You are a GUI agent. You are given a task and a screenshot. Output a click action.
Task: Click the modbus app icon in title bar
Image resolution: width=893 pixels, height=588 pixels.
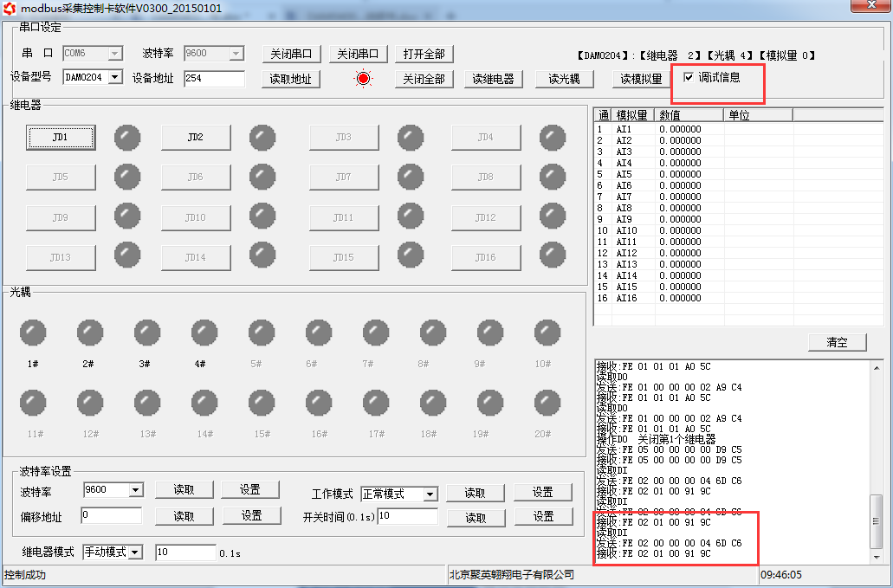click(10, 8)
